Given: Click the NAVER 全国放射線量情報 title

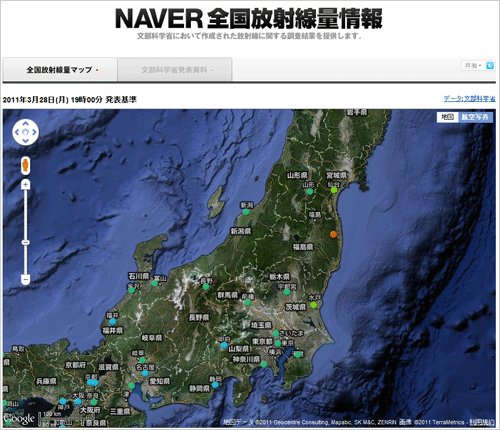Looking at the screenshot, I should point(249,18).
